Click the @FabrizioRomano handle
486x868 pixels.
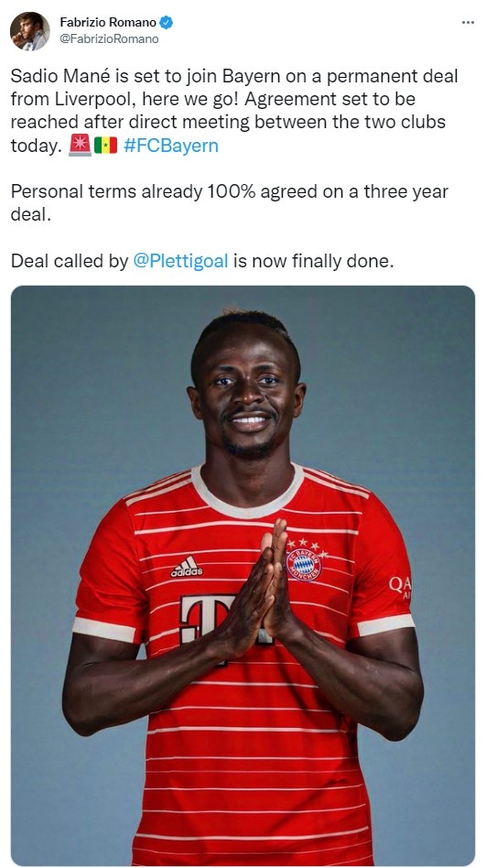(109, 38)
